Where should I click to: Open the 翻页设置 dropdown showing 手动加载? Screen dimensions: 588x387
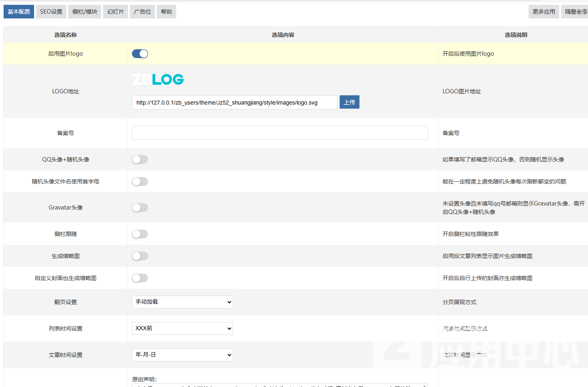pos(182,302)
